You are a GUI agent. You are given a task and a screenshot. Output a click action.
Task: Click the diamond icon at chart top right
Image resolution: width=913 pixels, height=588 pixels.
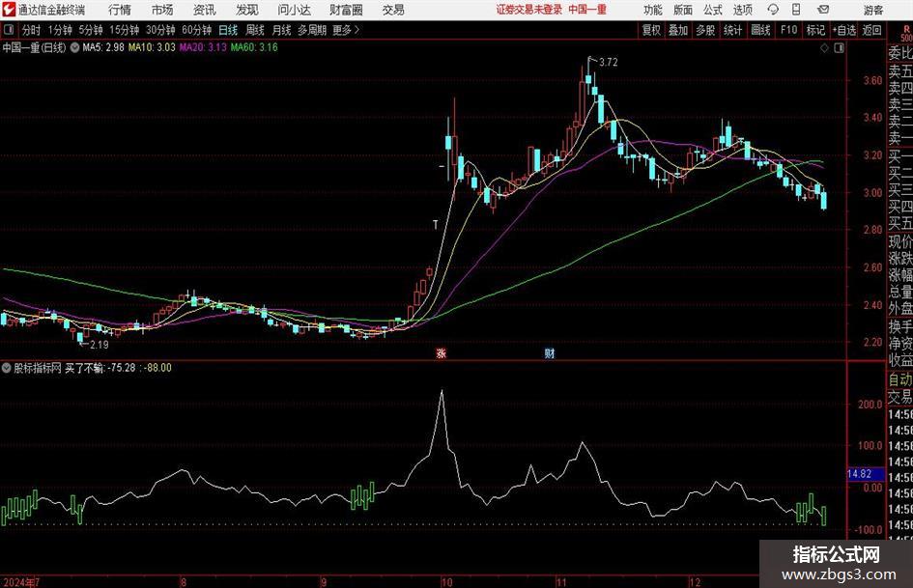coord(824,48)
